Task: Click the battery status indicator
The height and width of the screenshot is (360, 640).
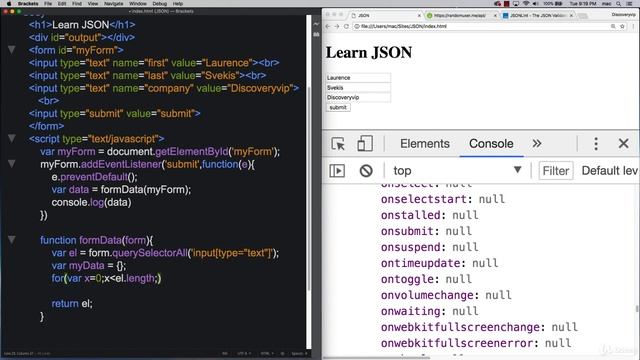Action: pyautogui.click(x=553, y=4)
